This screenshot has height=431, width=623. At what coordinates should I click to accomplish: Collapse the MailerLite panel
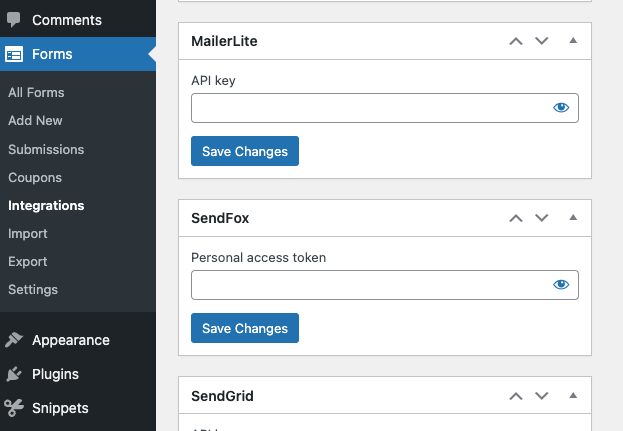tap(573, 41)
